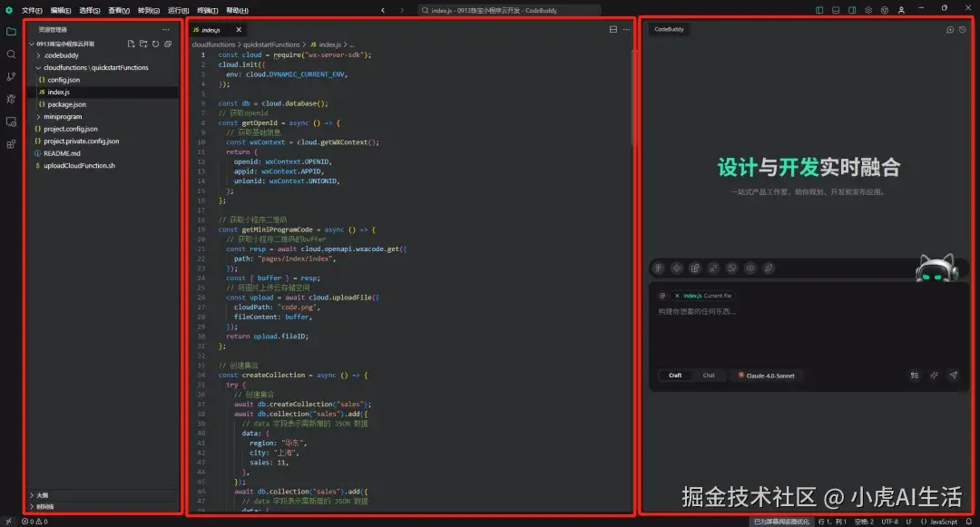980x527 pixels.
Task: Open the Claude-4.0-Sonnet model selector
Action: 766,376
